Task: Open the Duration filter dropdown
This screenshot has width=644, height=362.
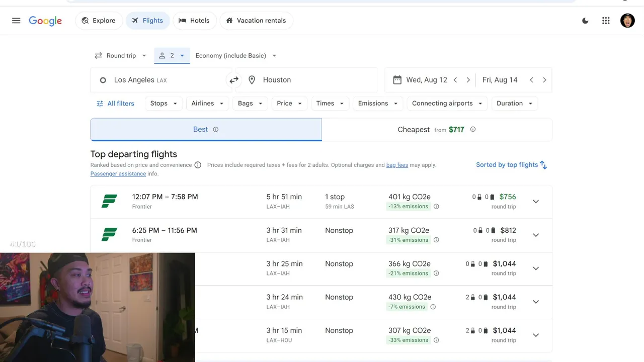Action: 515,104
